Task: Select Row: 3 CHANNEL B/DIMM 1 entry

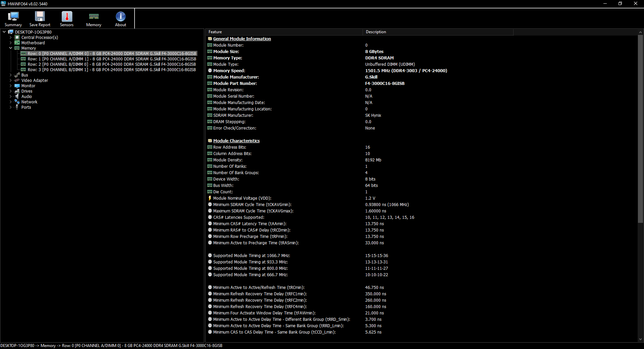Action: [112, 69]
